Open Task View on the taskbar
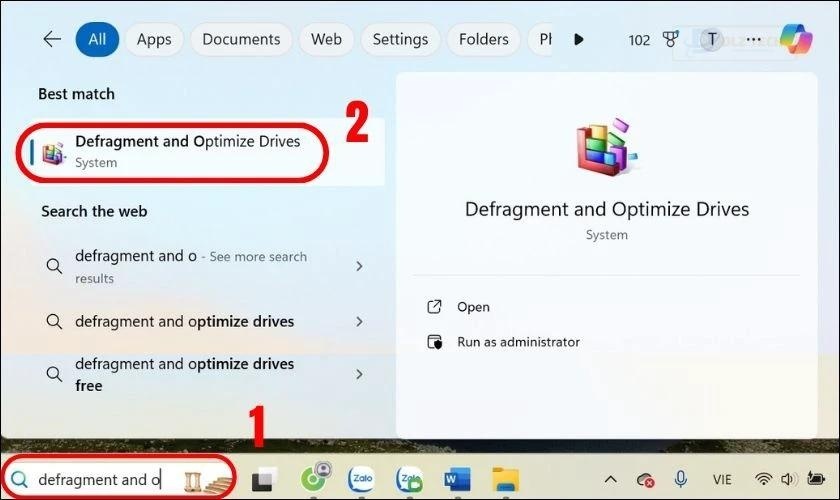The height and width of the screenshot is (500, 840). 265,479
